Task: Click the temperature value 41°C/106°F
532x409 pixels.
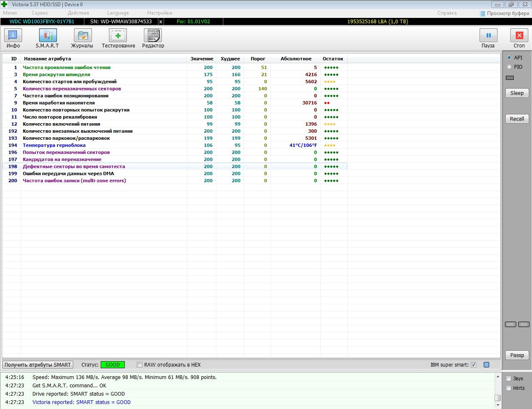Action: point(303,145)
